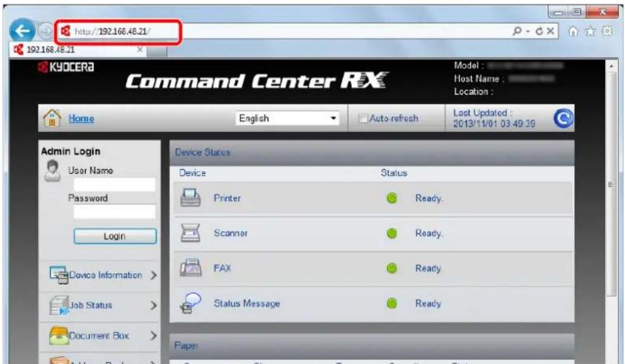Click the scrollbar up arrow
The height and width of the screenshot is (364, 625).
(611, 66)
